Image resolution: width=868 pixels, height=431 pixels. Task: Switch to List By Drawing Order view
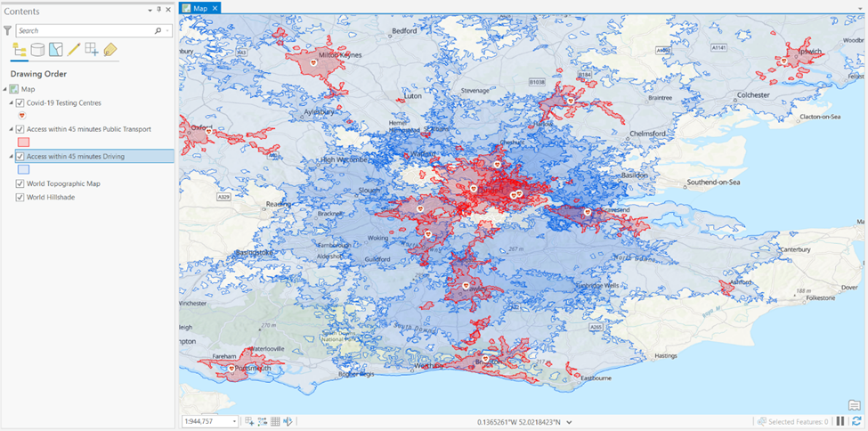[20, 51]
